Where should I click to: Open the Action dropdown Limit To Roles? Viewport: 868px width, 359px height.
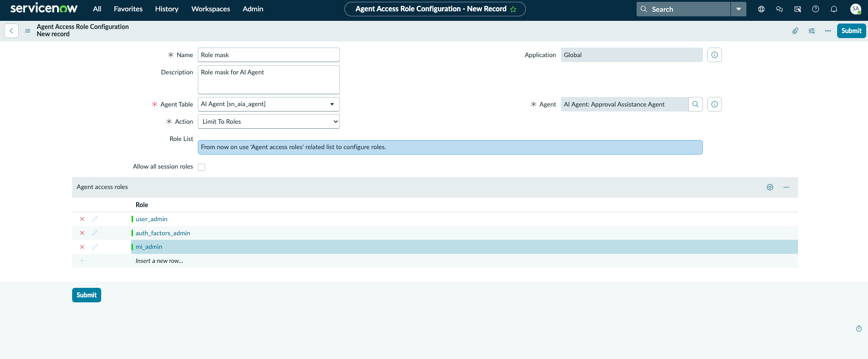click(x=269, y=121)
